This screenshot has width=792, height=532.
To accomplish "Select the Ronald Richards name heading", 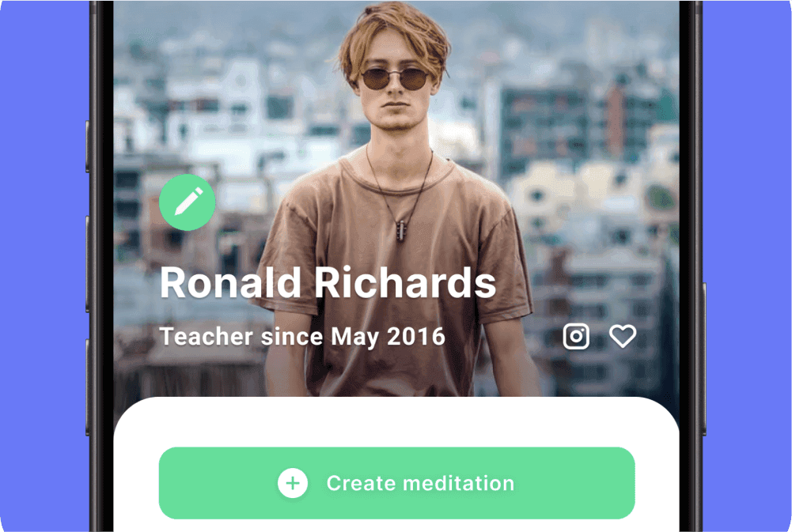I will pyautogui.click(x=328, y=283).
